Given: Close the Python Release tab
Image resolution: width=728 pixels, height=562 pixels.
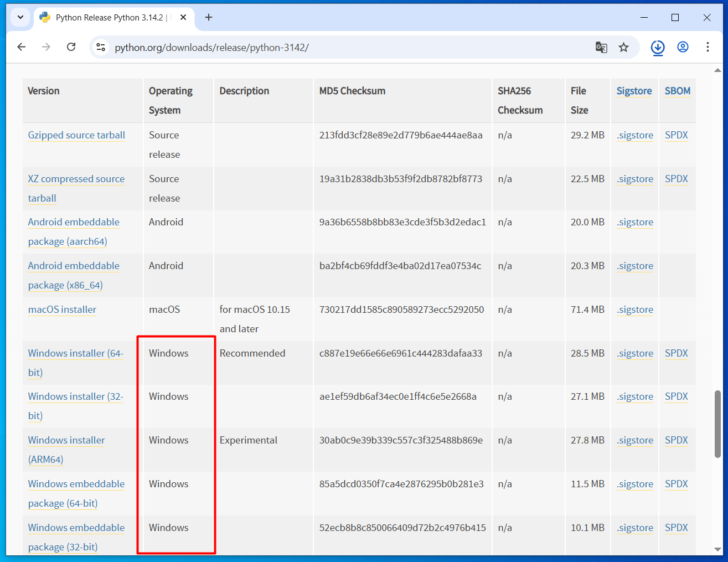Looking at the screenshot, I should coord(183,17).
